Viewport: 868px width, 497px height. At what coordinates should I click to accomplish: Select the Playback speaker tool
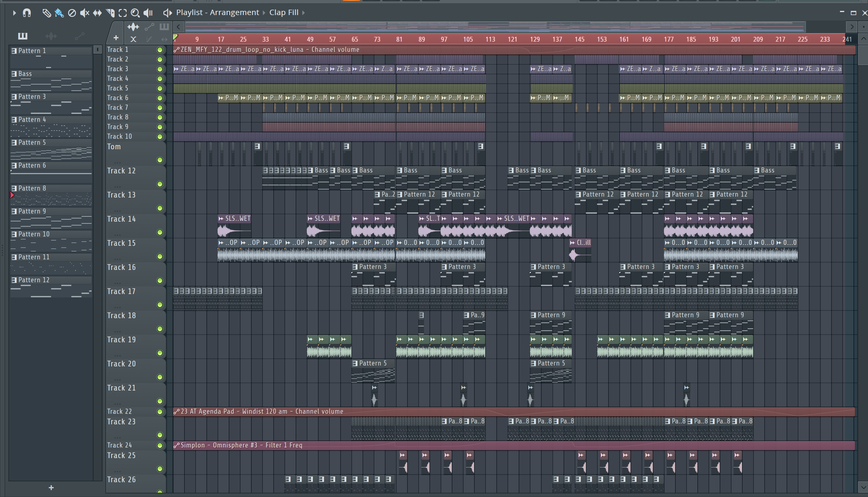click(x=148, y=13)
